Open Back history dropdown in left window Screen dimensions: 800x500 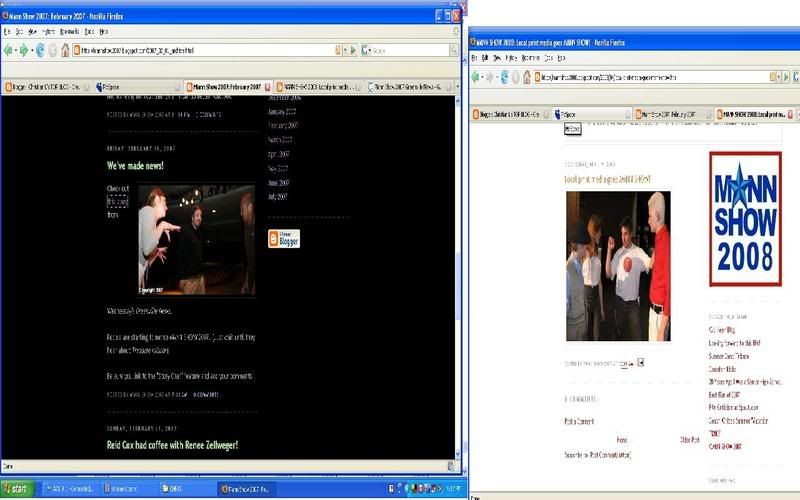click(x=16, y=50)
